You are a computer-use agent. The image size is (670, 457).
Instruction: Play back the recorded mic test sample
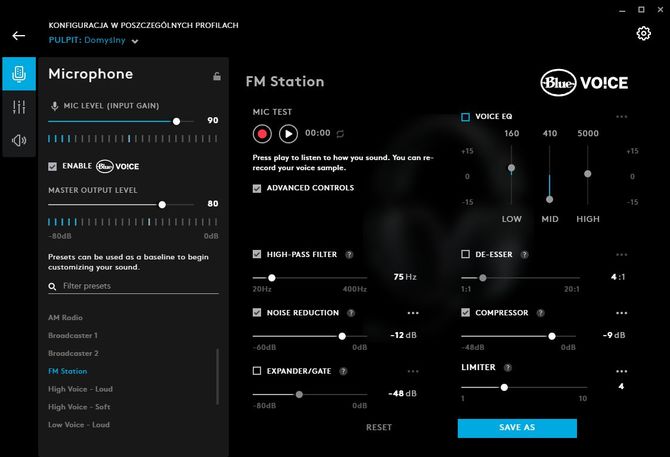pos(288,134)
